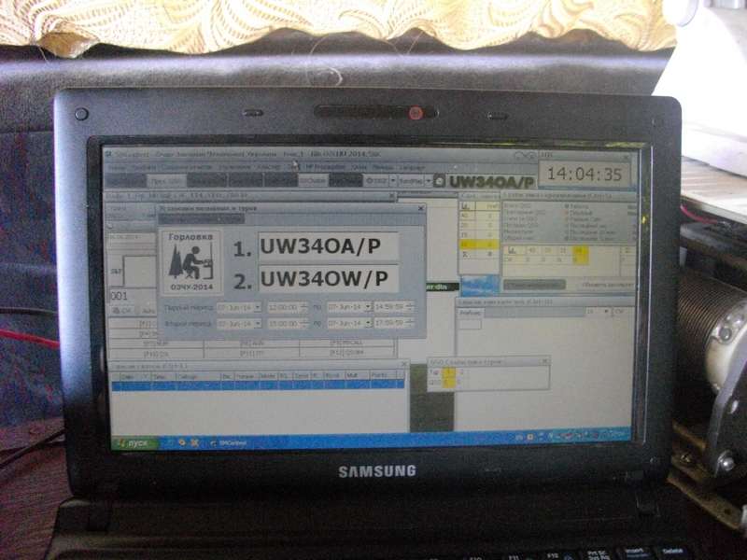
Task: Sort QSO list by Points column
Action: pyautogui.click(x=383, y=375)
